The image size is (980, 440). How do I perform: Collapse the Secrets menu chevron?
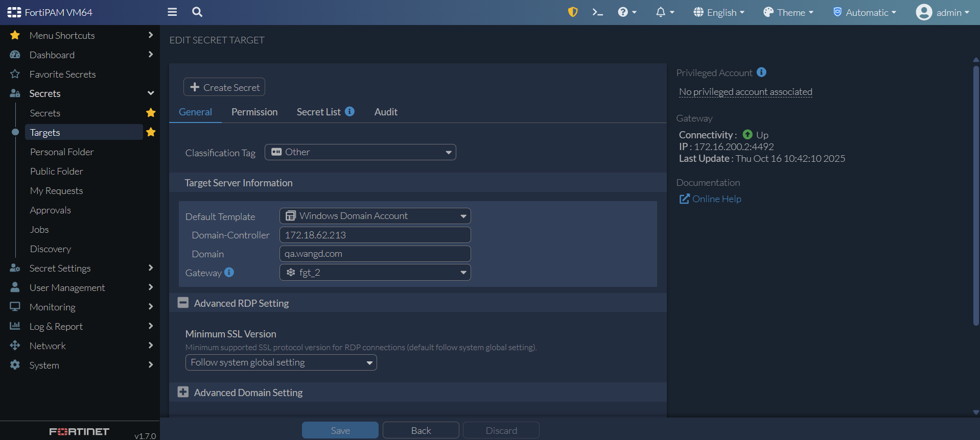click(150, 93)
